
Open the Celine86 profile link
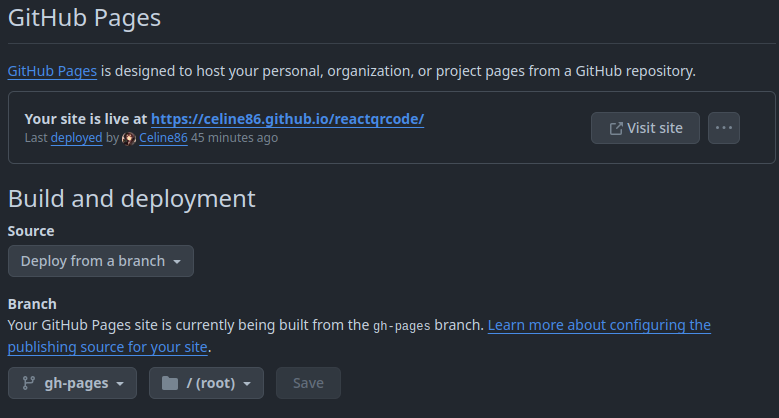(163, 138)
